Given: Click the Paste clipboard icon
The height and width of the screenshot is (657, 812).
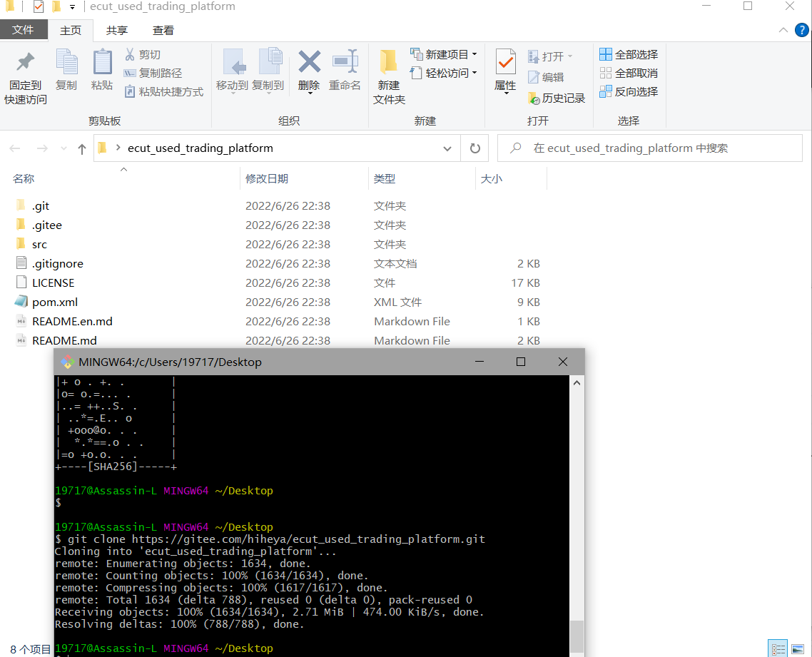Looking at the screenshot, I should pos(102,63).
